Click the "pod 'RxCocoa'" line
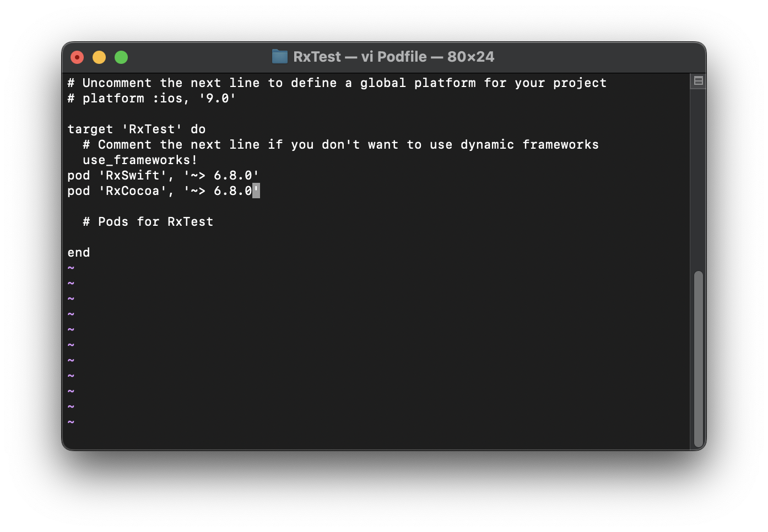The width and height of the screenshot is (768, 532). pyautogui.click(x=163, y=191)
